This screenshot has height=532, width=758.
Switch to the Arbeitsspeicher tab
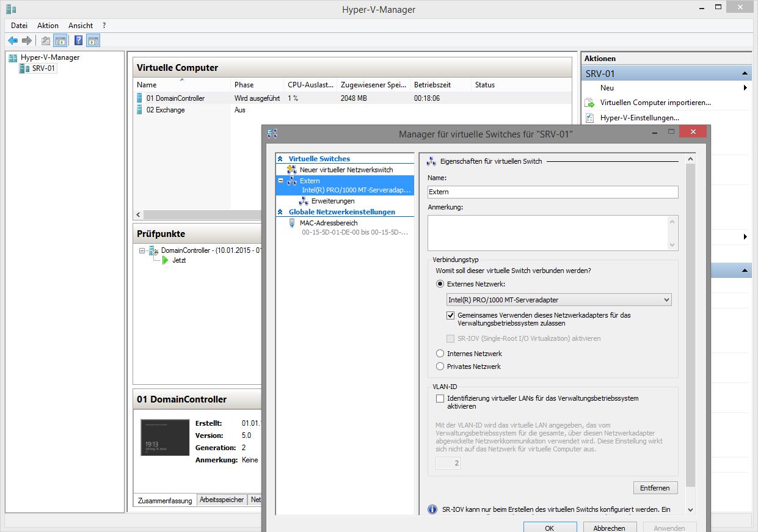point(222,500)
